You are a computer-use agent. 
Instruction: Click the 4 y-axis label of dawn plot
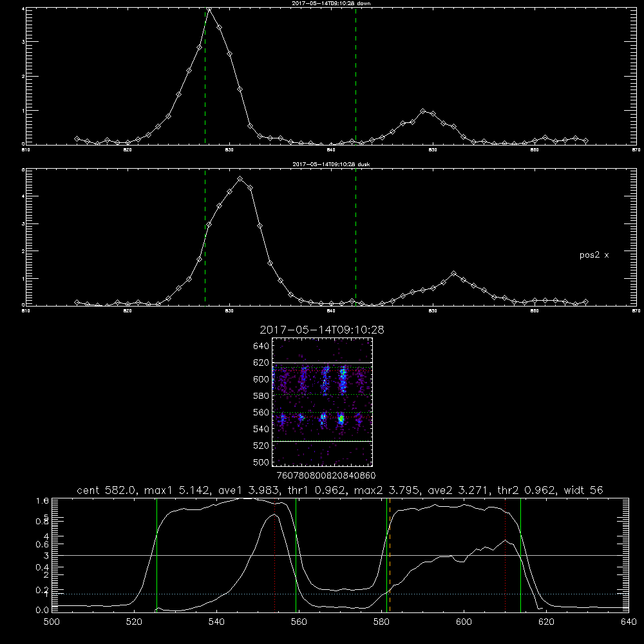[23, 8]
